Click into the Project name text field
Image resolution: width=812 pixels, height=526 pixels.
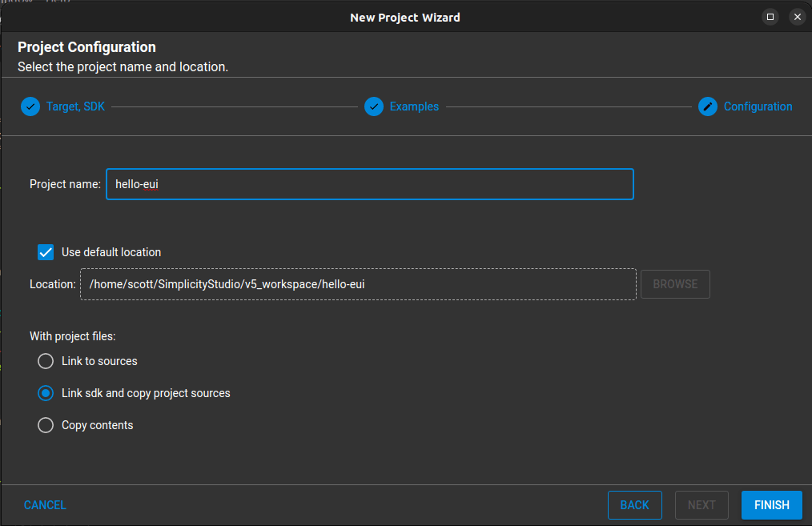click(369, 184)
